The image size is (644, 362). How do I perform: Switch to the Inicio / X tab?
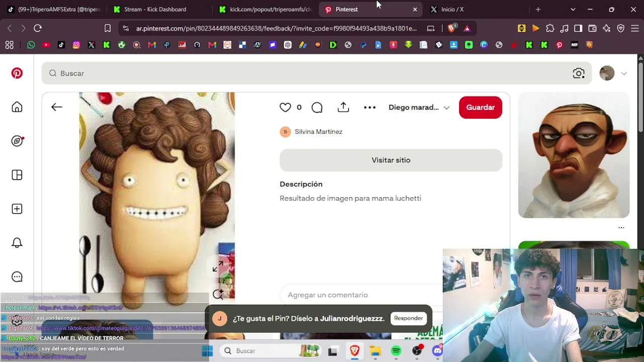476,10
